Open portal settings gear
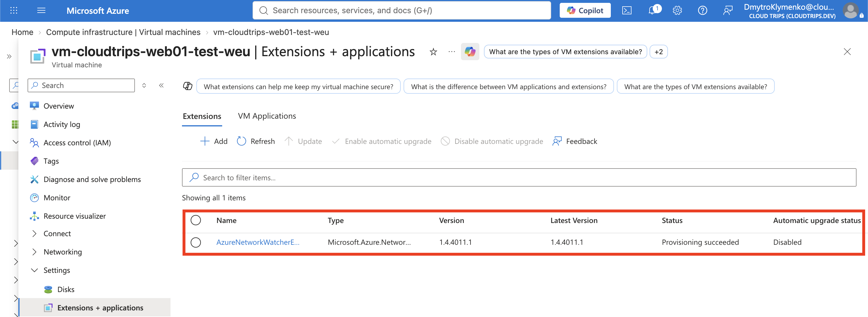This screenshot has height=317, width=868. point(677,10)
